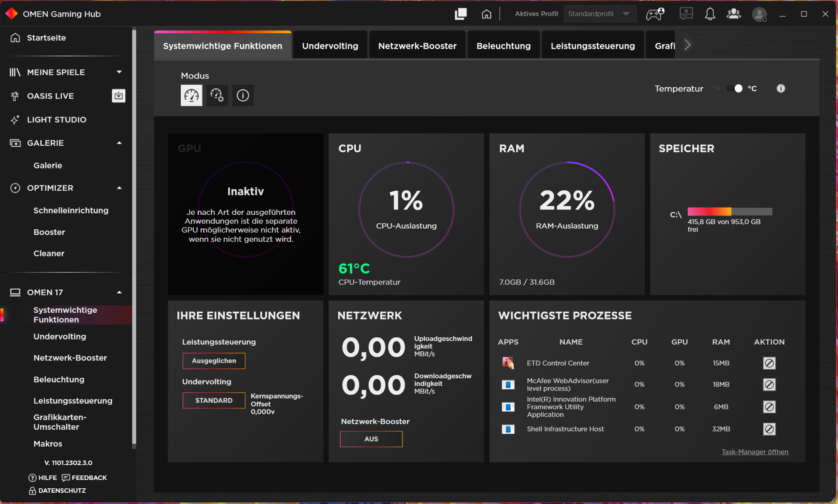The height and width of the screenshot is (504, 838).
Task: Open the Standardprofil profile dropdown
Action: (x=599, y=14)
